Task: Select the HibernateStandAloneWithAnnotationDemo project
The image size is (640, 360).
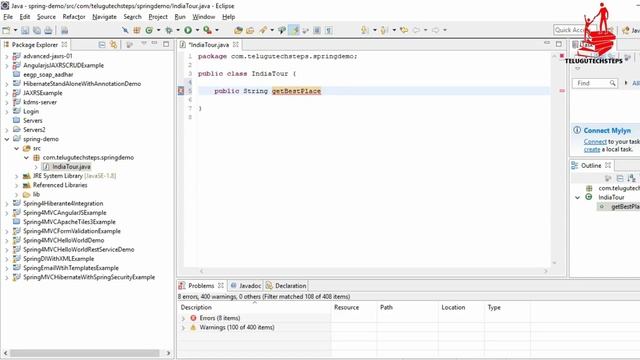Action: (x=82, y=84)
